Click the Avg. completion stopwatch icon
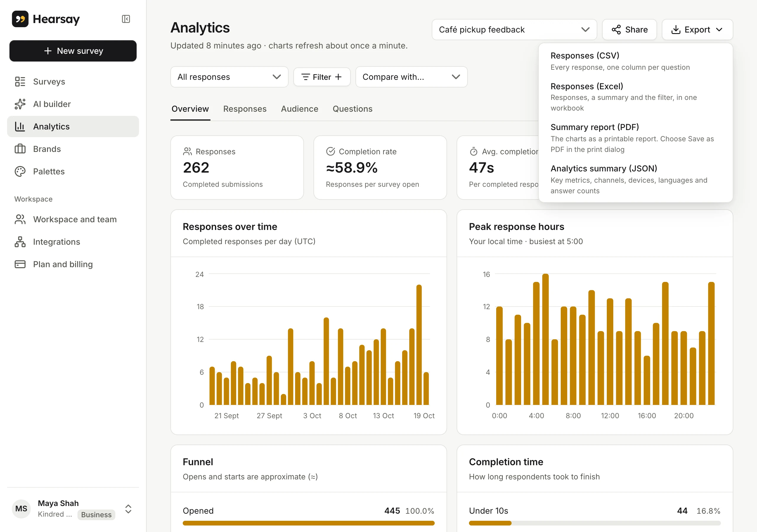Image resolution: width=757 pixels, height=532 pixels. (474, 152)
